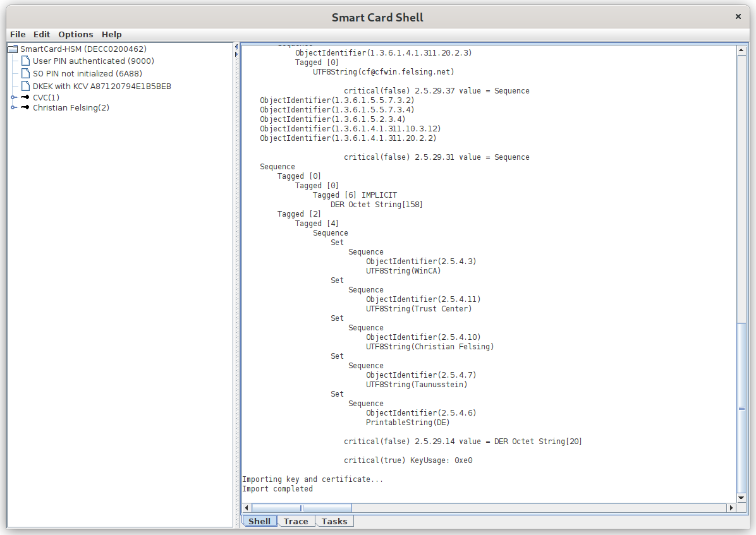Switch to the Tasks tab
The width and height of the screenshot is (756, 535).
click(334, 522)
